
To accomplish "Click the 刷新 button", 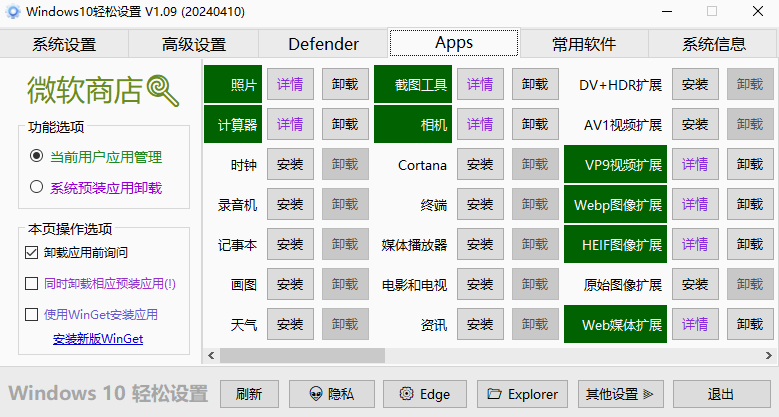I will pyautogui.click(x=248, y=394).
